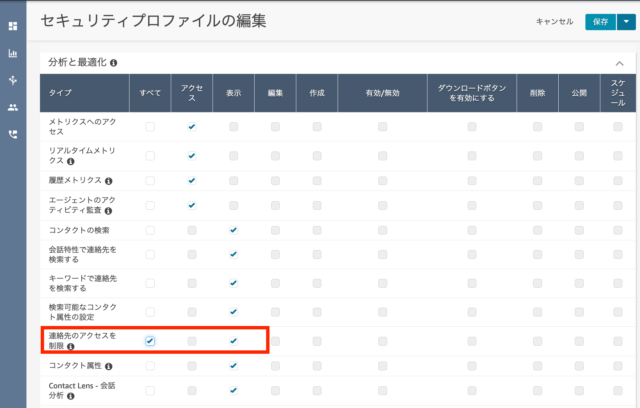Image resolution: width=640 pixels, height=408 pixels.
Task: Click the page title セキュリティプロファイルの編集
Action: pyautogui.click(x=153, y=21)
